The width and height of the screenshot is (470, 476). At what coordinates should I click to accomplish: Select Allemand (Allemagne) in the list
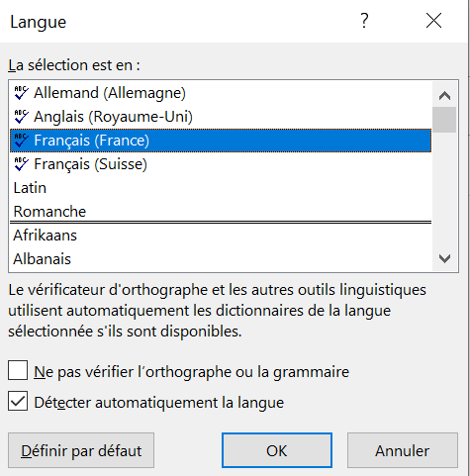(221, 93)
